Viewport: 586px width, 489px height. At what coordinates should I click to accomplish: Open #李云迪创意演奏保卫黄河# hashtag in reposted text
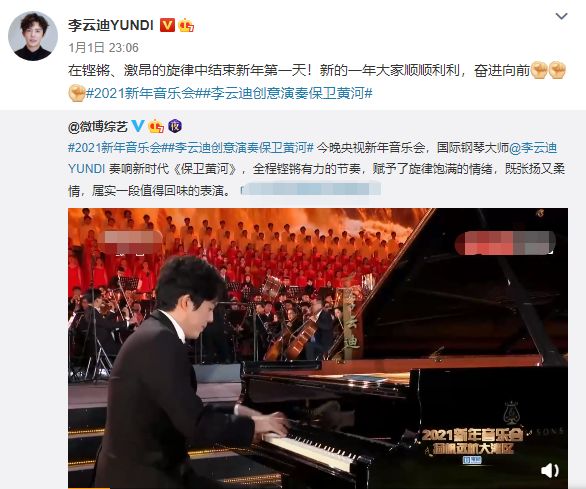coord(241,148)
